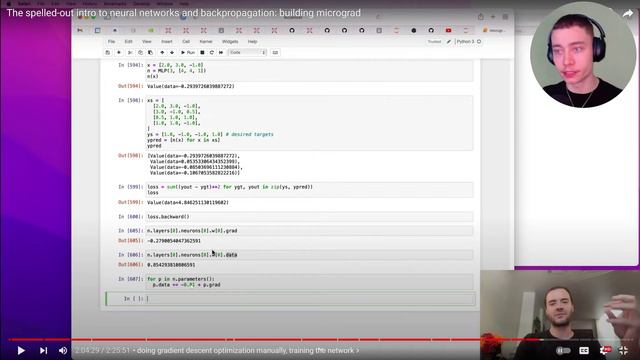Click the red video progress bar
640x360 pixels.
[276, 339]
